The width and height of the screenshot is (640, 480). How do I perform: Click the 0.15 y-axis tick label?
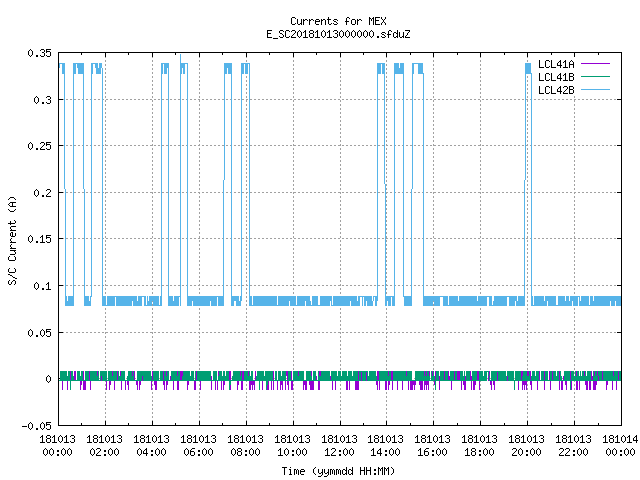coord(40,239)
